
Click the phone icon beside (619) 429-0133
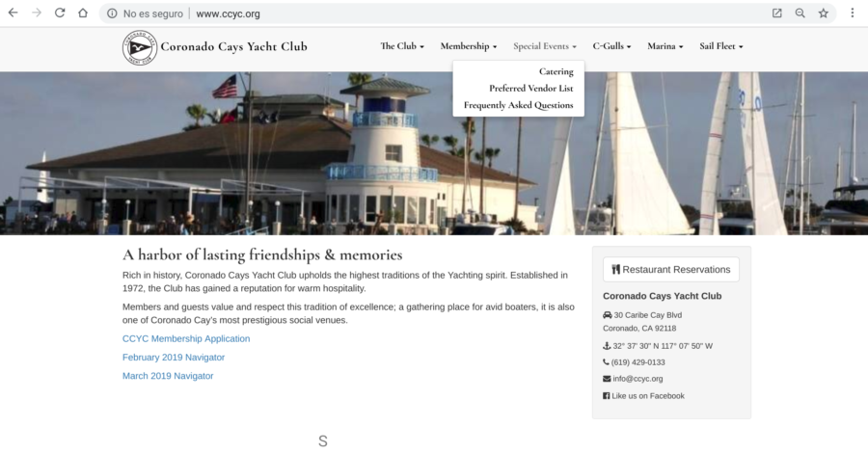(x=607, y=362)
